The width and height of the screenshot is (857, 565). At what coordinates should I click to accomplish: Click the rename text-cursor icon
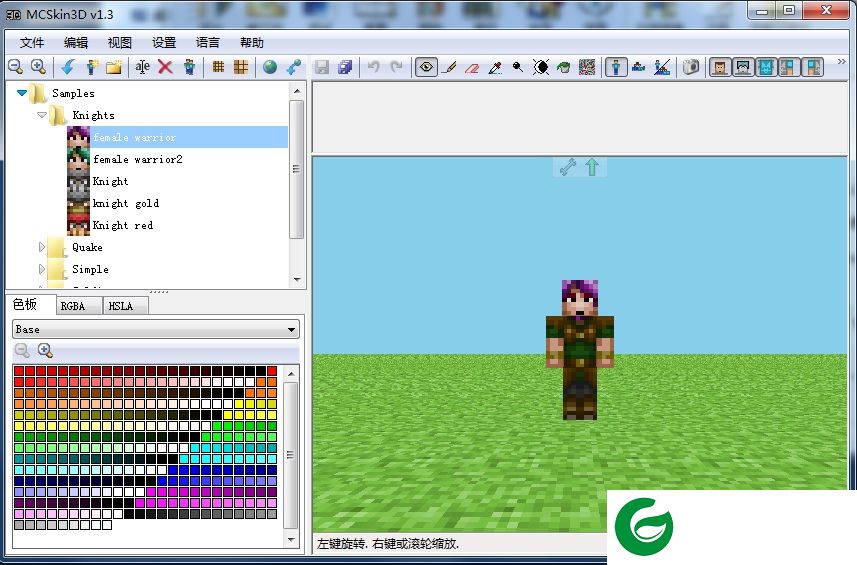click(143, 67)
